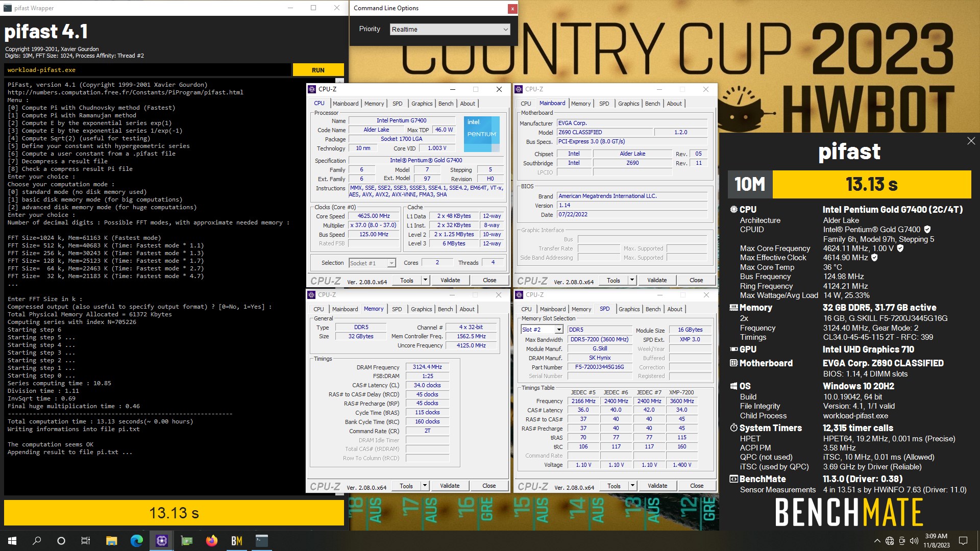
Task: Open the green GPU card taskbar app
Action: point(186,541)
